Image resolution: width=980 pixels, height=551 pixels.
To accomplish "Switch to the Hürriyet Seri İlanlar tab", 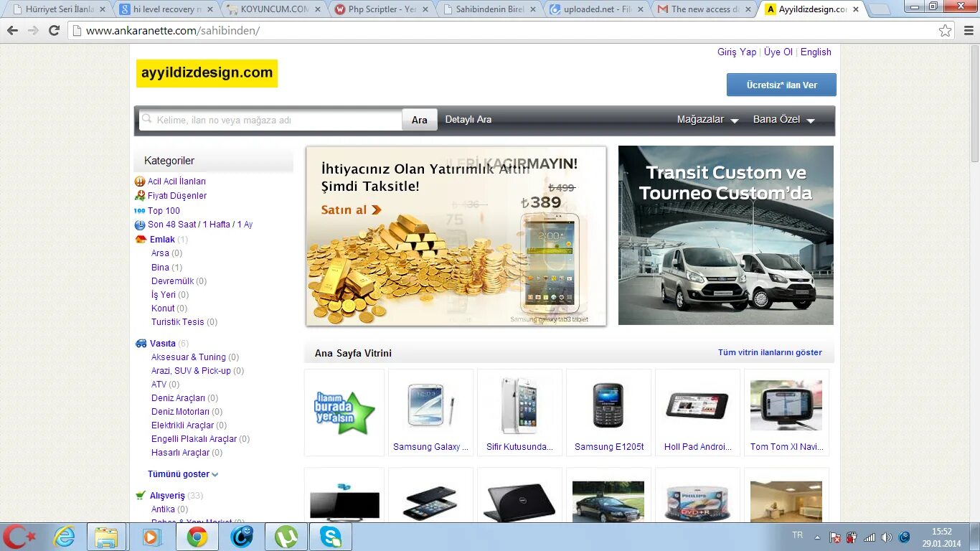I will tap(59, 9).
